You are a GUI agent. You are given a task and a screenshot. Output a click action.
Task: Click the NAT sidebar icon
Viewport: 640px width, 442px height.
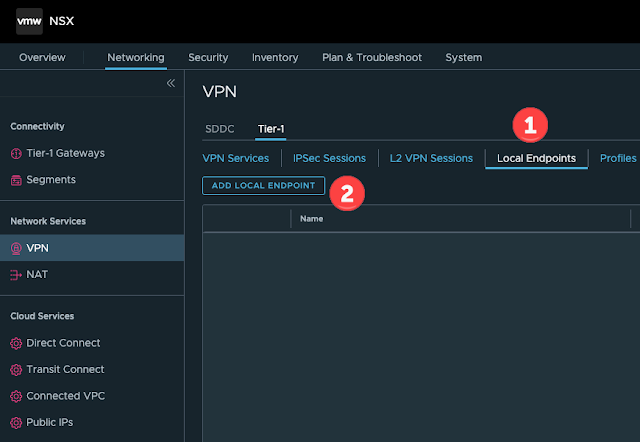point(16,275)
